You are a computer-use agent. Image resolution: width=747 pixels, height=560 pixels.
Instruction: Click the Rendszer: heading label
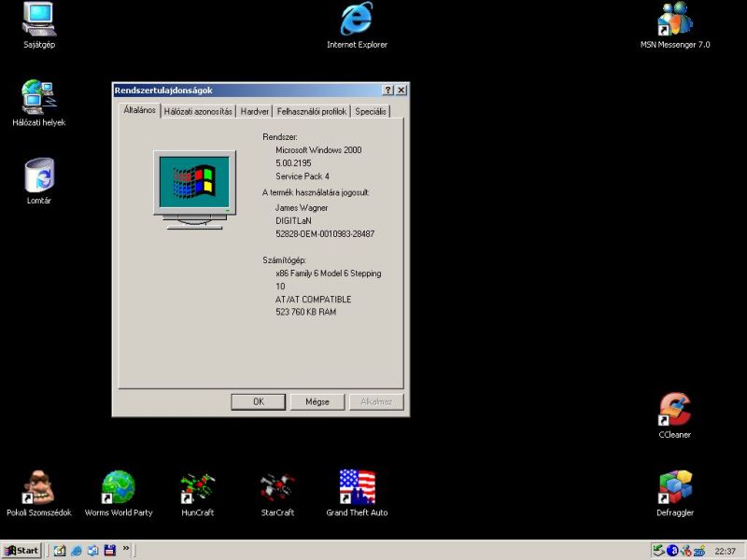click(x=279, y=136)
